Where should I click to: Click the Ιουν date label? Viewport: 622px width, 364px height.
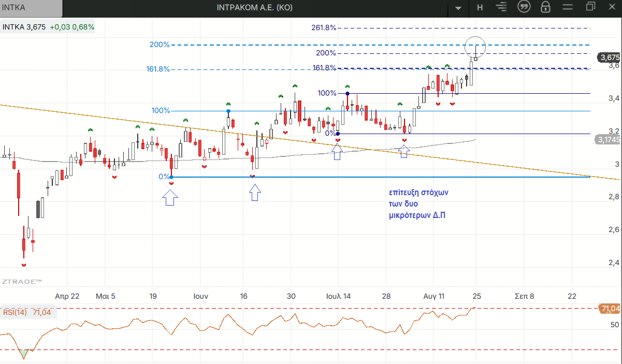[200, 296]
